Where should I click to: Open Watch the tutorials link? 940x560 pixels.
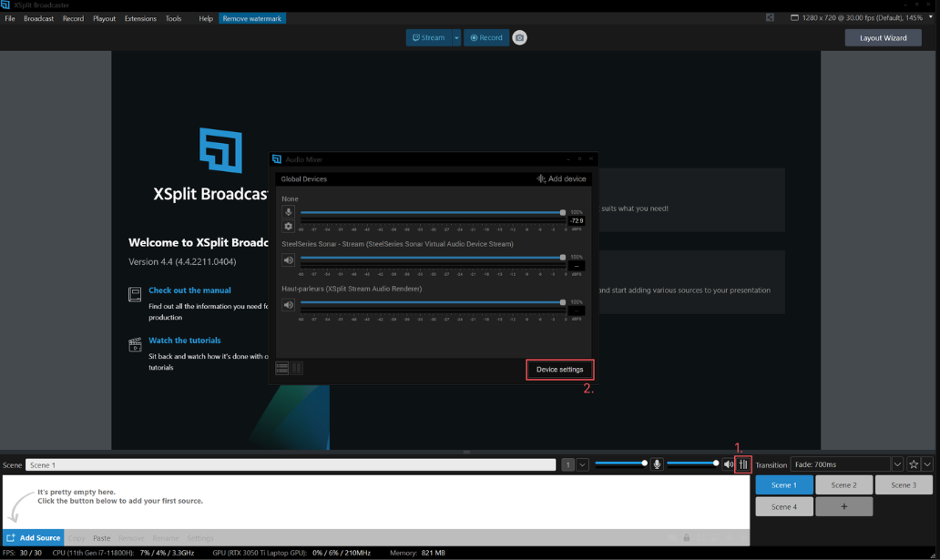click(185, 340)
